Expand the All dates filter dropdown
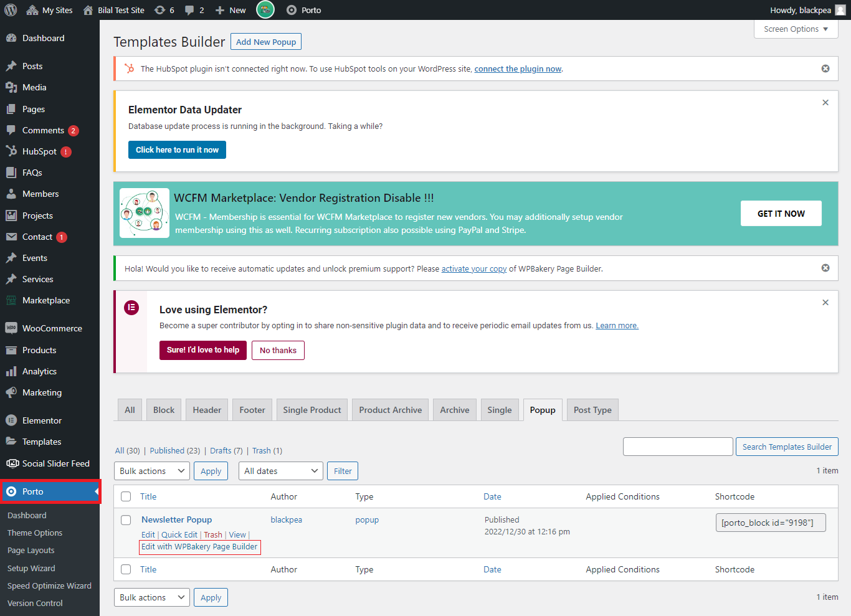The height and width of the screenshot is (616, 851). [280, 471]
